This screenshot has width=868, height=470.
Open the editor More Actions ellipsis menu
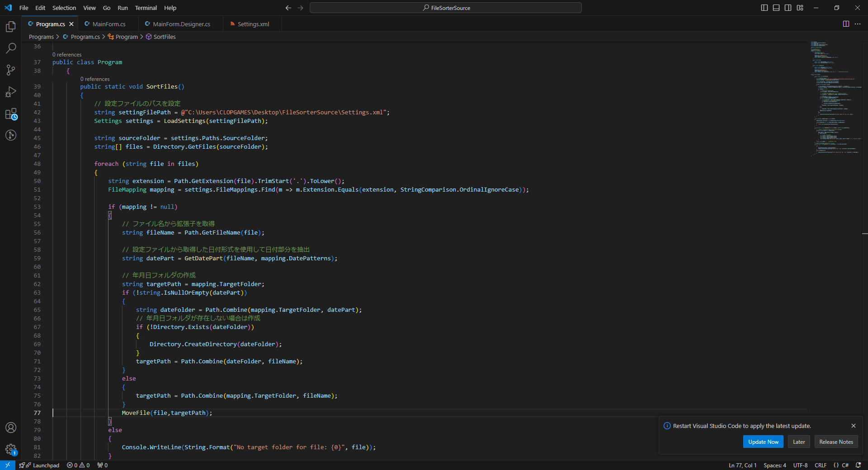(x=858, y=24)
